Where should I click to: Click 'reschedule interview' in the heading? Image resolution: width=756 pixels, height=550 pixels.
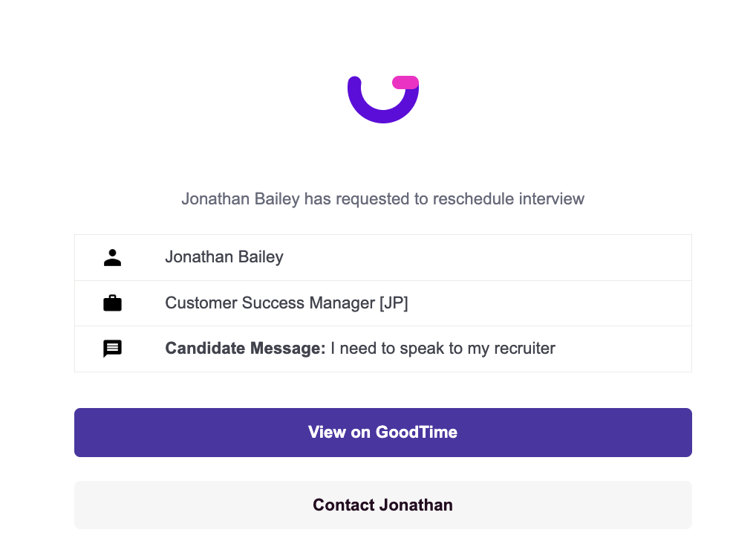click(509, 199)
